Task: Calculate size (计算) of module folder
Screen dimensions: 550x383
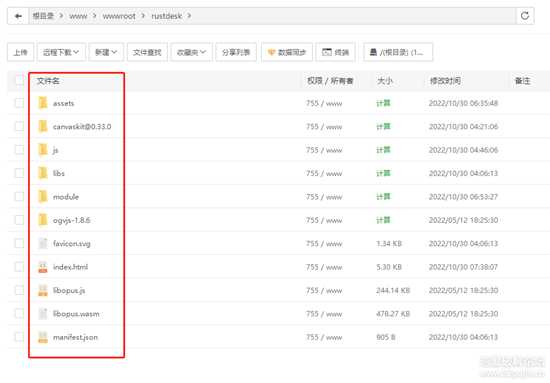Action: 383,196
